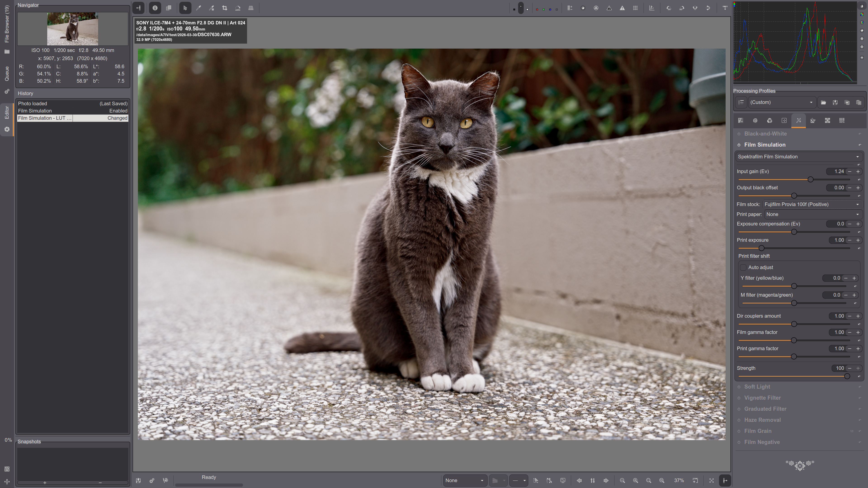Select the Crop tool

point(224,8)
